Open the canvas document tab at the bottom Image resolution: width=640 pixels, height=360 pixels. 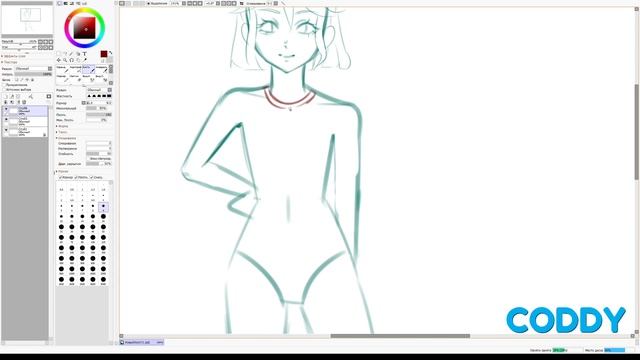(142, 342)
